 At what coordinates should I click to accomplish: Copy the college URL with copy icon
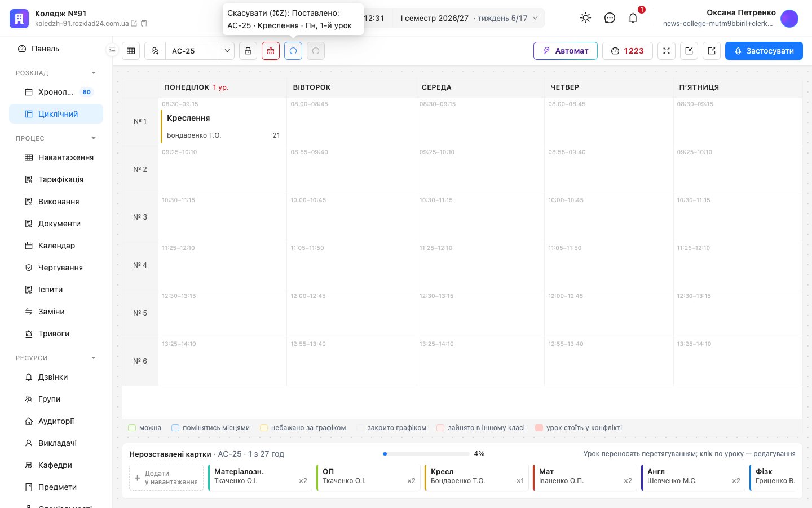(x=144, y=24)
